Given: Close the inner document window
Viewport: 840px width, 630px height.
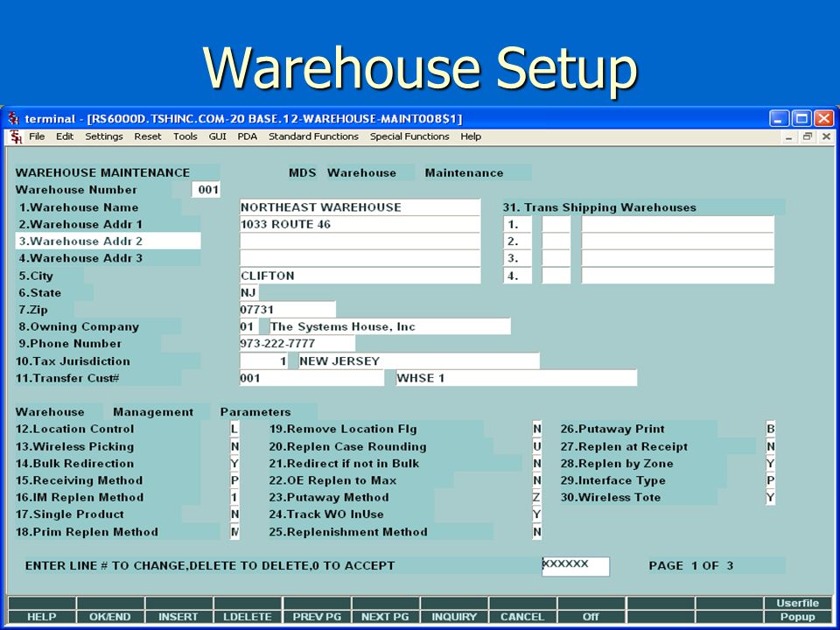Looking at the screenshot, I should (827, 137).
